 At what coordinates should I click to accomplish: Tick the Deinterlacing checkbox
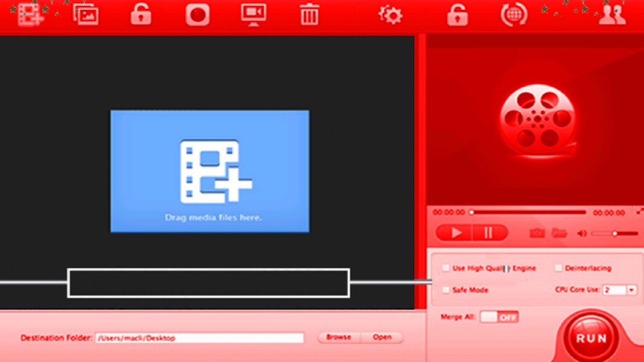(x=558, y=268)
